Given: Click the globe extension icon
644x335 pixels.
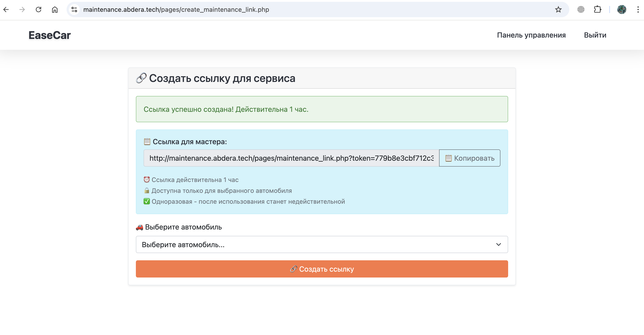Looking at the screenshot, I should 581,10.
